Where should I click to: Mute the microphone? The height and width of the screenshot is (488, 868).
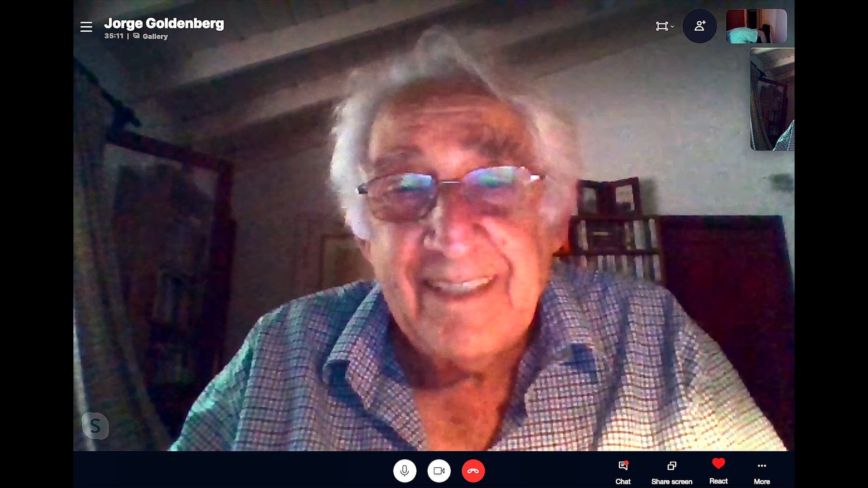405,471
